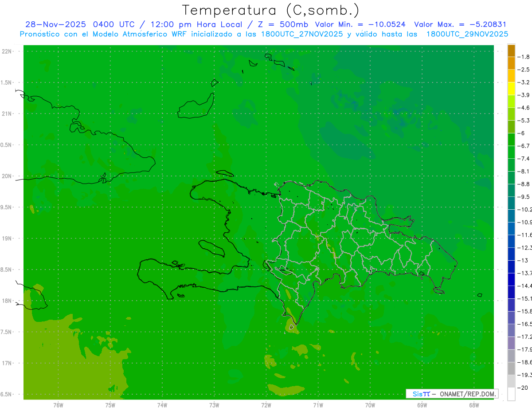This screenshot has height=411, width=532.
Task: Click the 71W longitude axis label
Action: tap(318, 405)
